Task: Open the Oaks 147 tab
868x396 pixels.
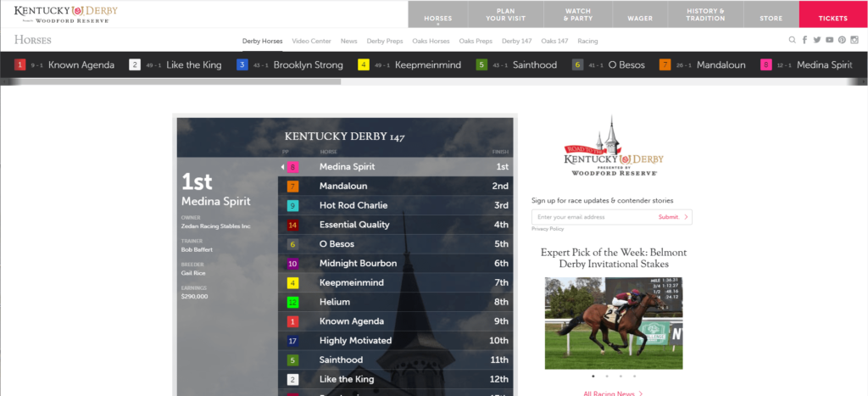Action: click(554, 41)
